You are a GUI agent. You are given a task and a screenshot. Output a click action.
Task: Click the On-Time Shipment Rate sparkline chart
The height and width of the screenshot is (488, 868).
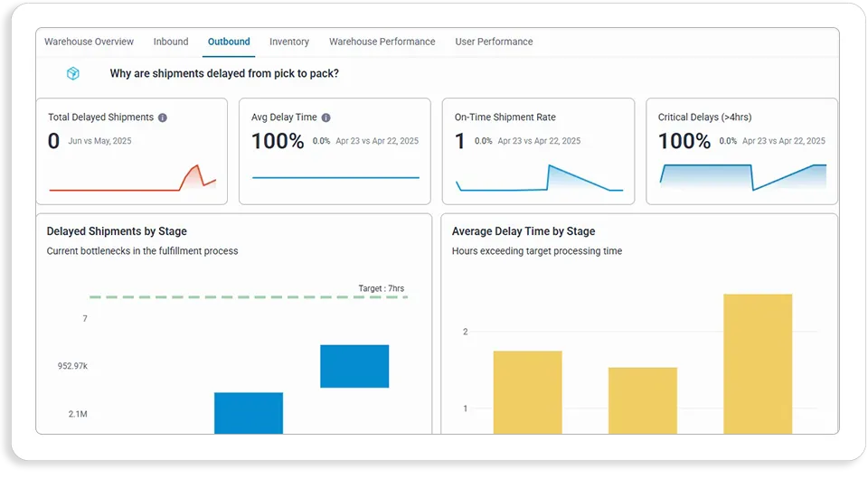click(x=539, y=178)
